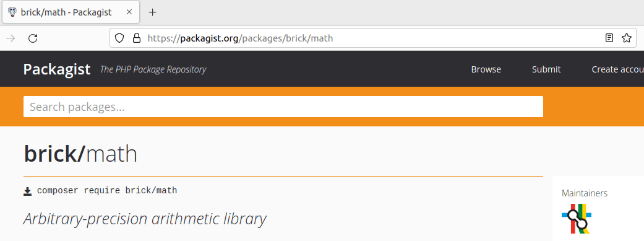Focus the Search packages field
The height and width of the screenshot is (241, 644).
[x=283, y=107]
